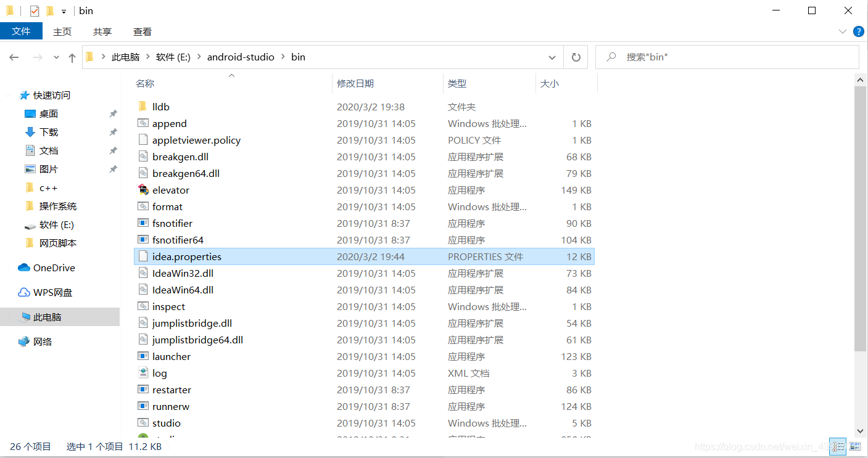Viewport: 868px width, 458px height.
Task: Click the scrollbar down arrow
Action: pyautogui.click(x=862, y=431)
